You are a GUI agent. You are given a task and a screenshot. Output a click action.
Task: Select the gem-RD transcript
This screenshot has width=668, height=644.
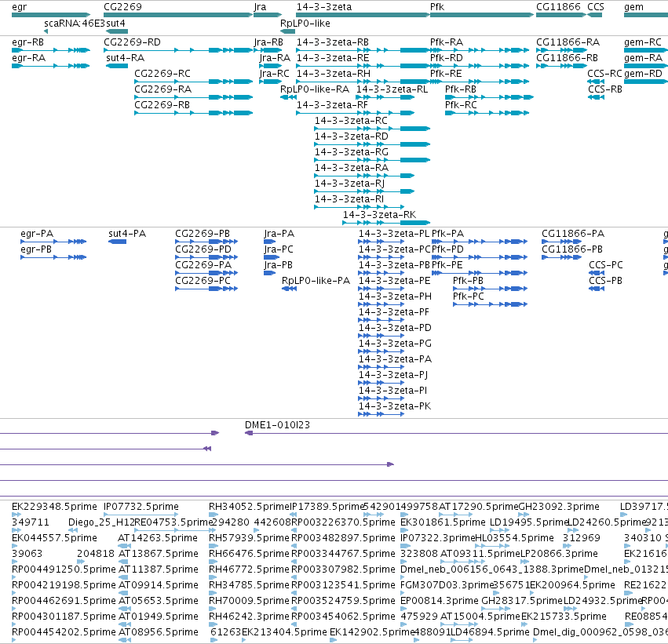pos(646,82)
